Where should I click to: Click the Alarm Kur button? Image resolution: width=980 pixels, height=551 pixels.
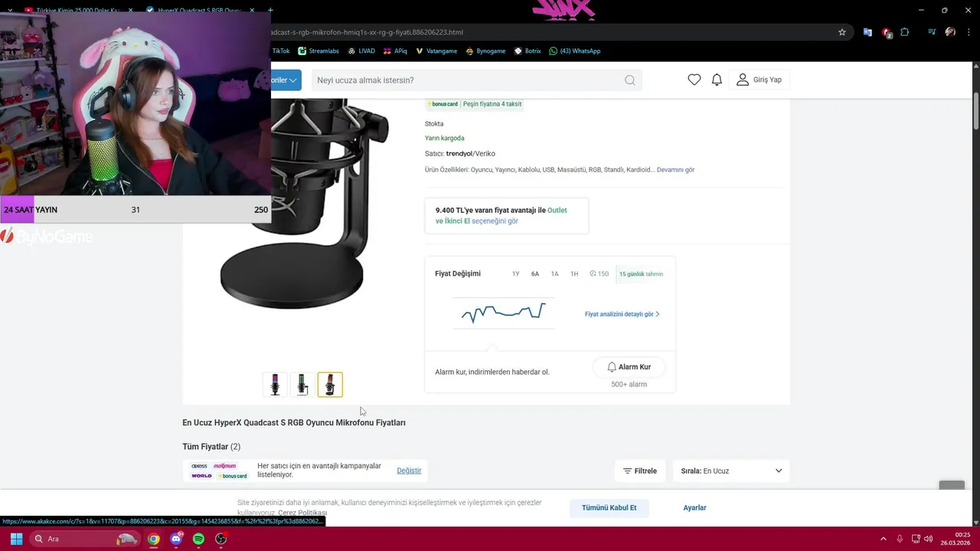point(629,367)
